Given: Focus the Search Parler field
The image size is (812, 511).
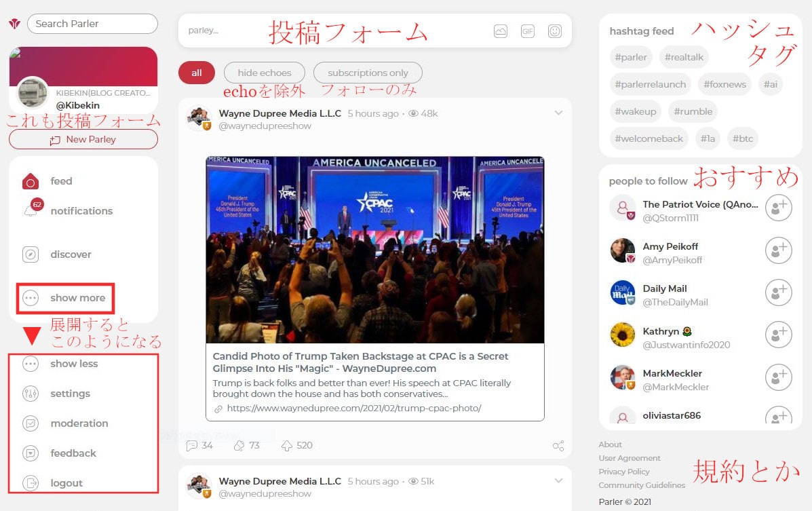Looking at the screenshot, I should coord(92,24).
